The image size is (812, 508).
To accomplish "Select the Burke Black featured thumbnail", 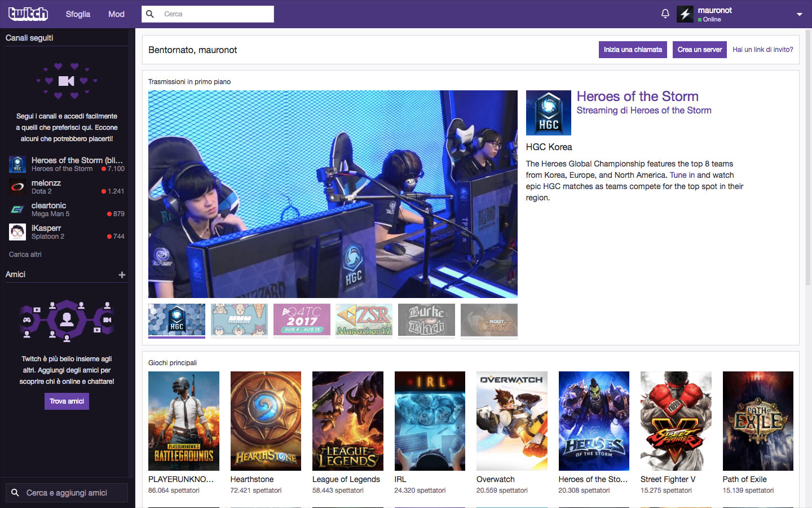I will pos(426,320).
